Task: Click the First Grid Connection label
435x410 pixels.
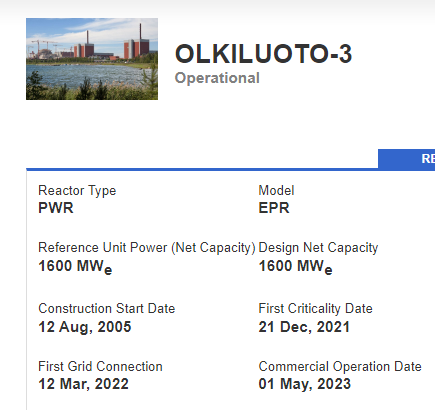Action: [x=100, y=366]
